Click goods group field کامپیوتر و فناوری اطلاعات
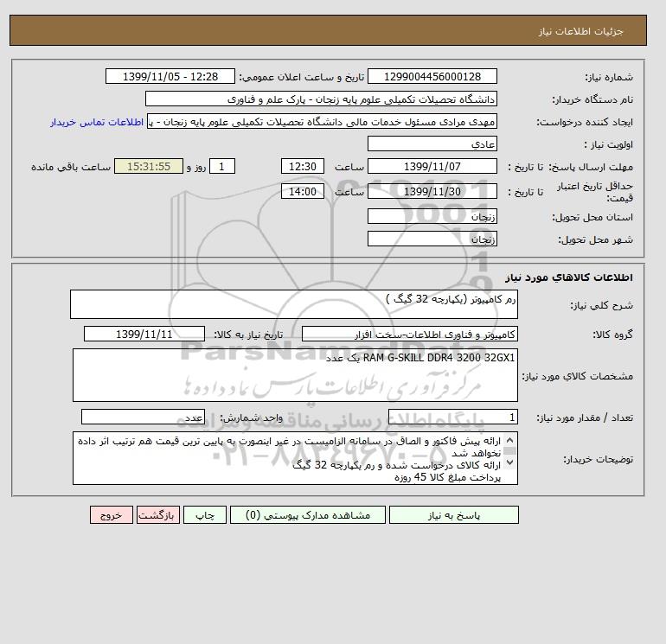 click(x=409, y=334)
